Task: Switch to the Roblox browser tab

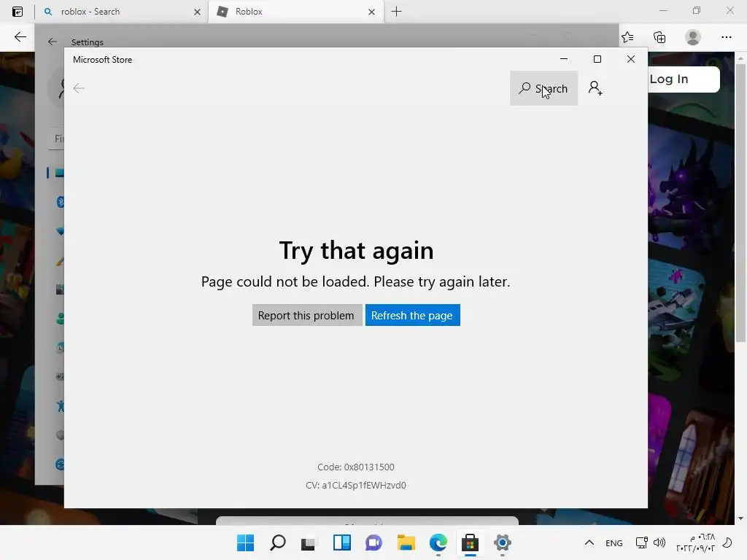Action: click(x=295, y=12)
